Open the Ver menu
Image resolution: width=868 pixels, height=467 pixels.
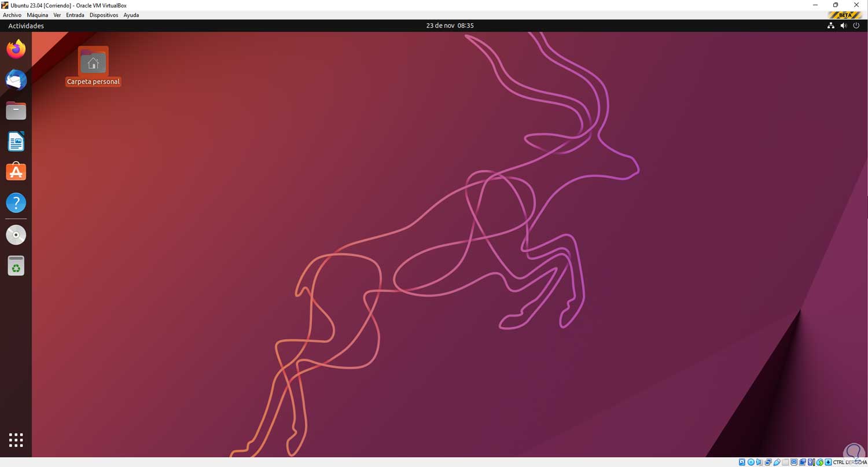coord(57,15)
